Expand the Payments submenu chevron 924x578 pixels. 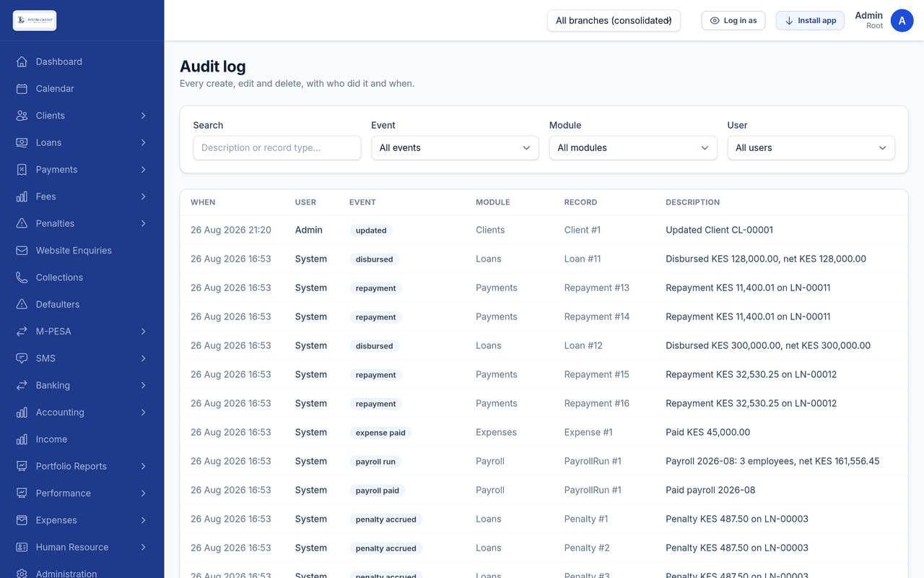tap(143, 169)
